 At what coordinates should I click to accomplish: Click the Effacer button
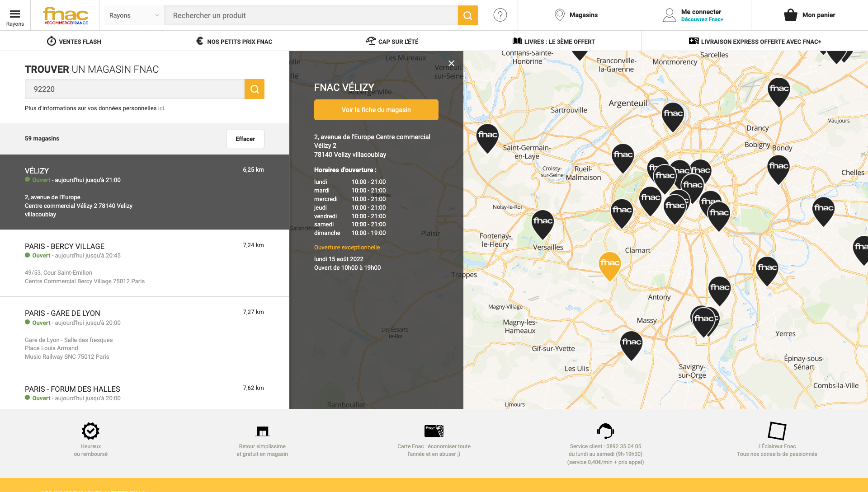pyautogui.click(x=245, y=139)
